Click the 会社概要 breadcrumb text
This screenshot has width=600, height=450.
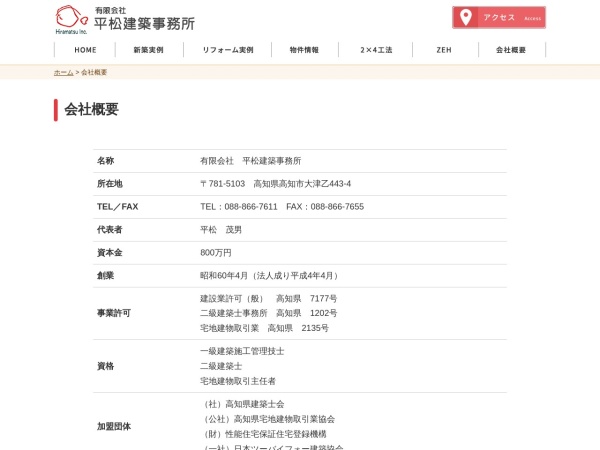[94, 72]
